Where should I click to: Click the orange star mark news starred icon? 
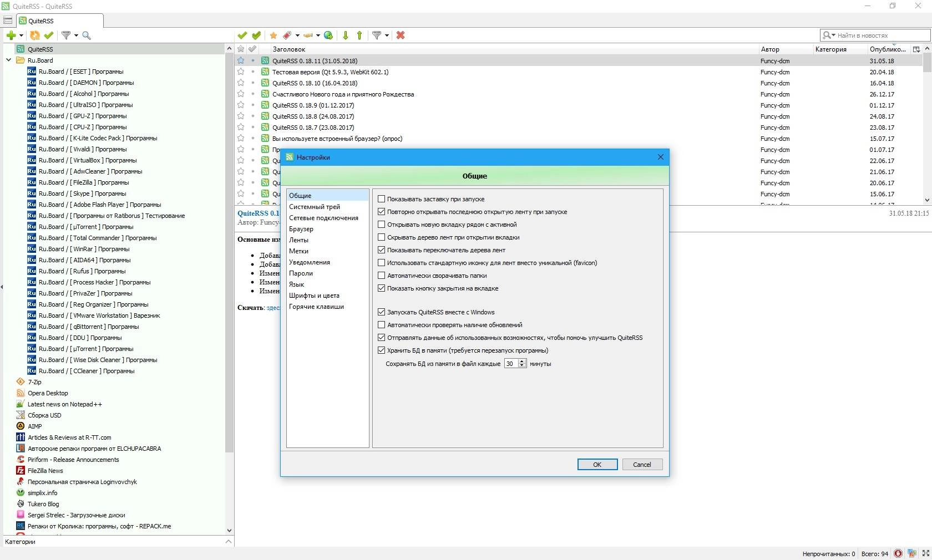(x=273, y=35)
